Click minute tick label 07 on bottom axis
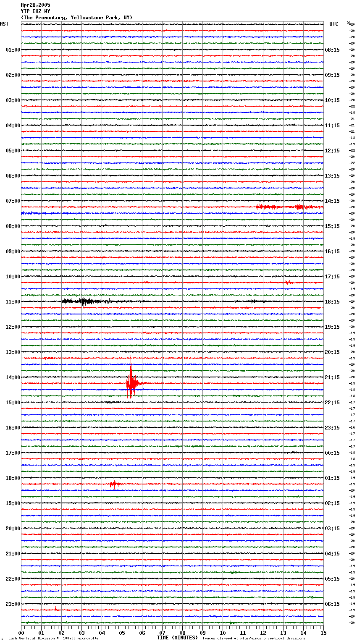The width and height of the screenshot is (357, 644). click(x=162, y=633)
